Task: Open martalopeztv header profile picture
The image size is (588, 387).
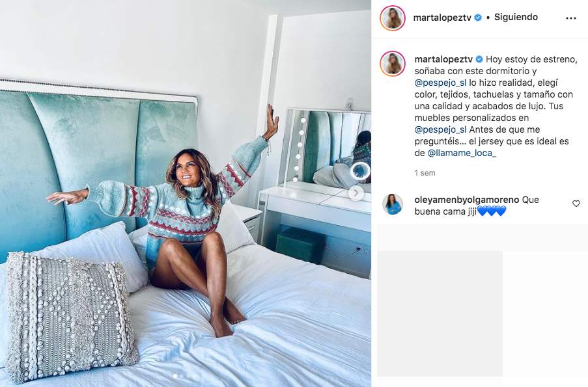Action: point(393,18)
